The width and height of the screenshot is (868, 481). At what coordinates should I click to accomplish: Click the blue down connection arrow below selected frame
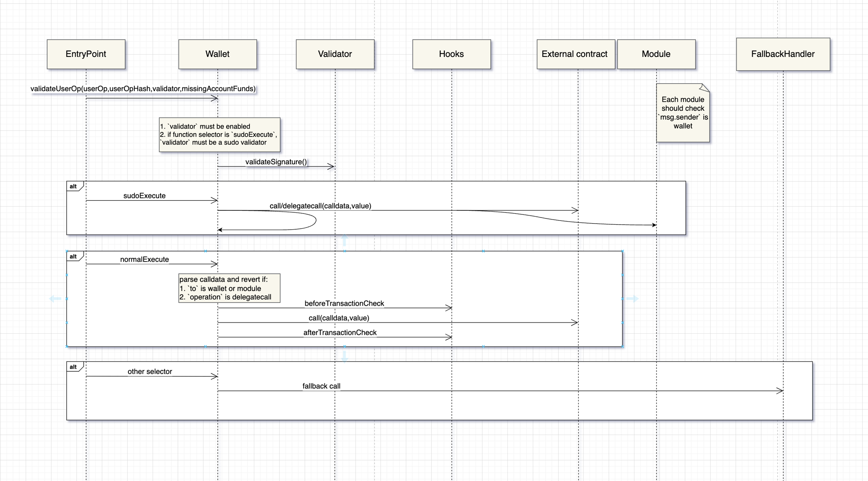tap(344, 357)
